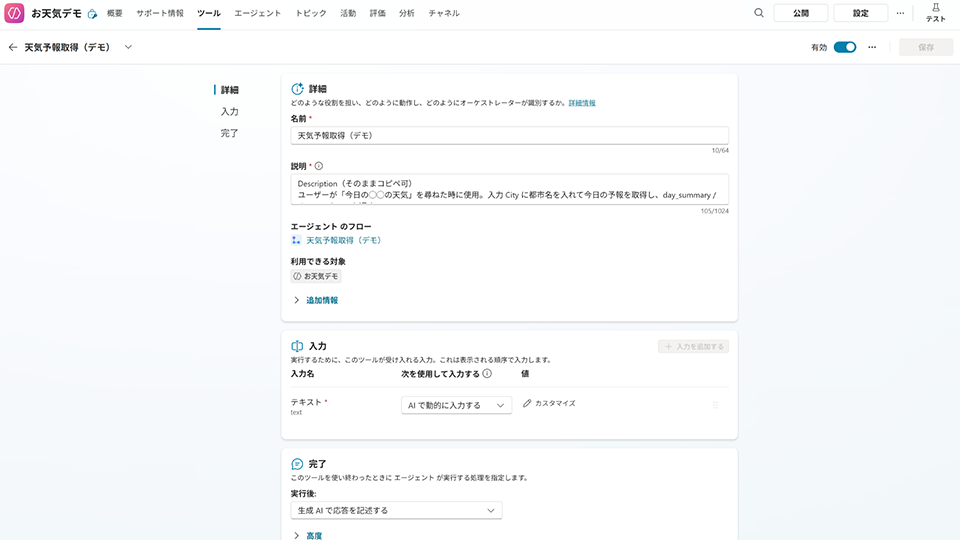Click the pencil カスタマイズ icon
The image size is (960, 540).
coord(527,403)
